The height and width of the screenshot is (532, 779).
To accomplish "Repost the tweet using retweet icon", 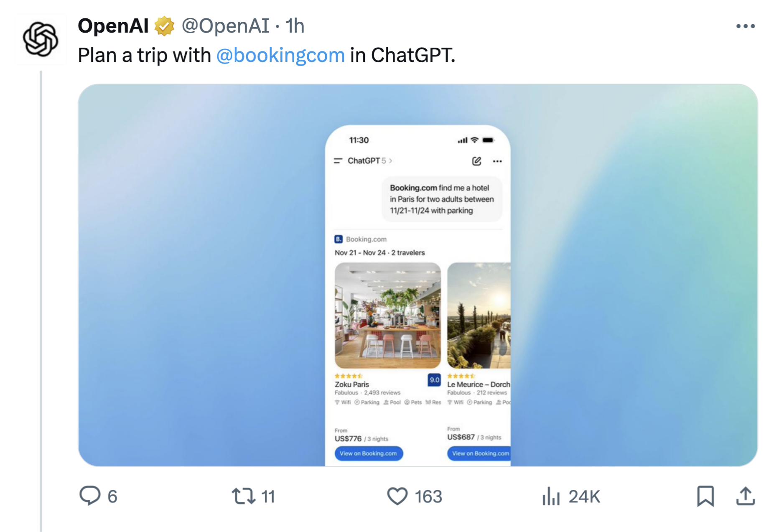I will point(244,496).
